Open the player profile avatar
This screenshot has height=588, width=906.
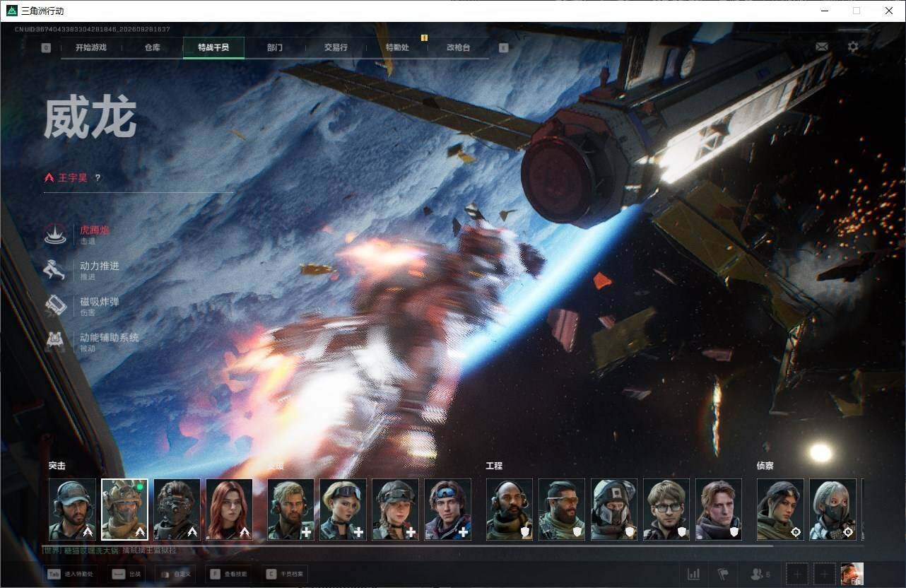pos(852,575)
